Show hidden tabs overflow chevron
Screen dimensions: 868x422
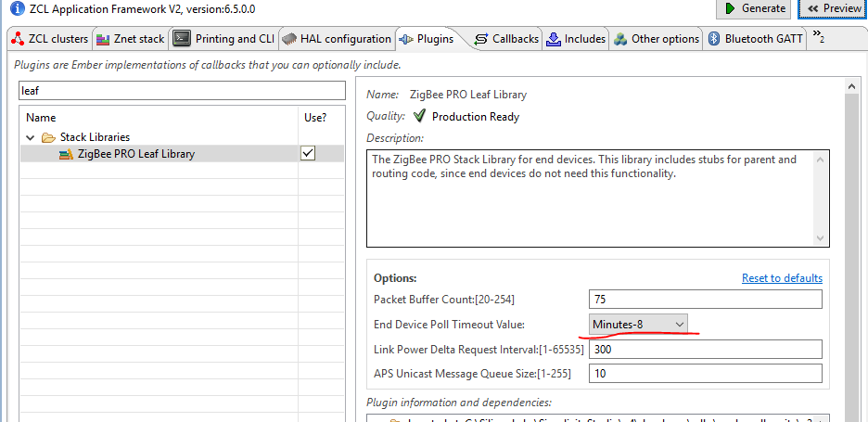coord(818,37)
